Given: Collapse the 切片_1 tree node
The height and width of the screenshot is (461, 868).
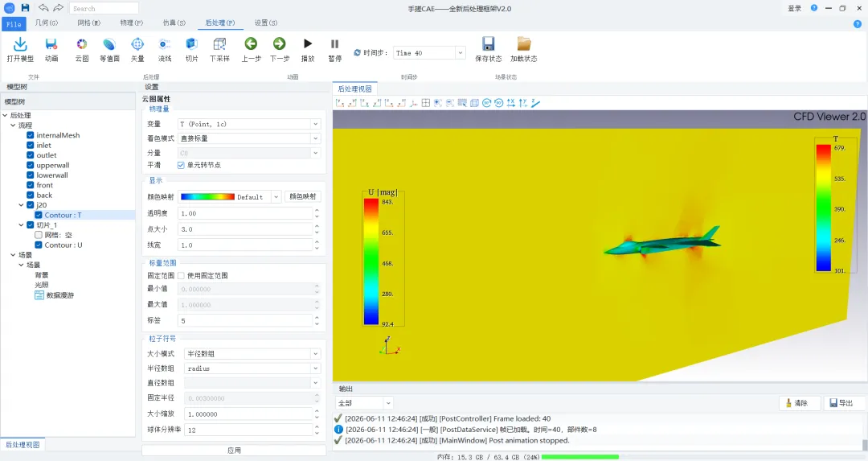Looking at the screenshot, I should coord(22,225).
